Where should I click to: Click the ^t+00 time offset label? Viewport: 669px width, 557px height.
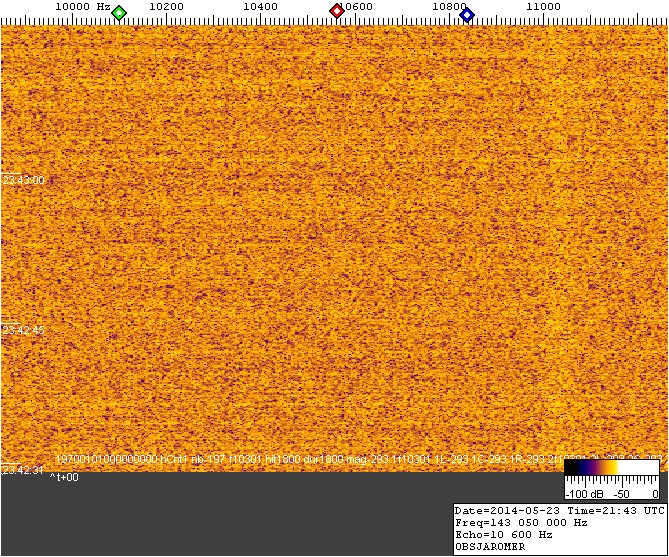[x=64, y=478]
